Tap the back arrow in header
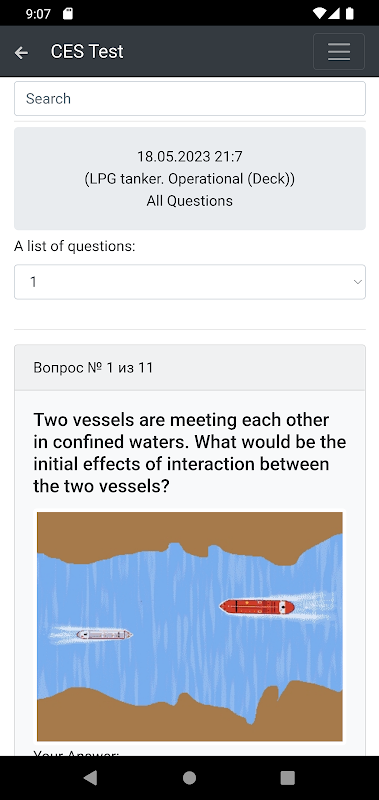This screenshot has width=379, height=800. [x=21, y=52]
